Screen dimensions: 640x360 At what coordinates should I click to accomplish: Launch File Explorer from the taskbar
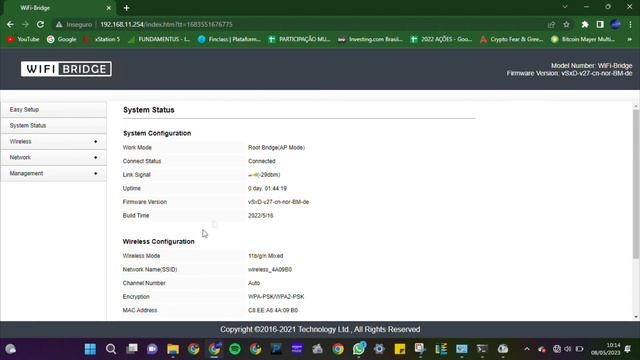173,349
